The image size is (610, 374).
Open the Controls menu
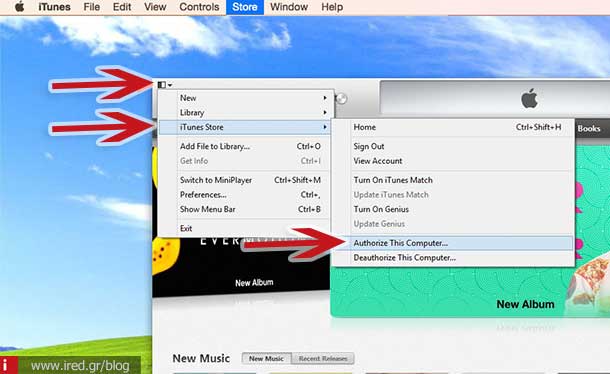(199, 7)
